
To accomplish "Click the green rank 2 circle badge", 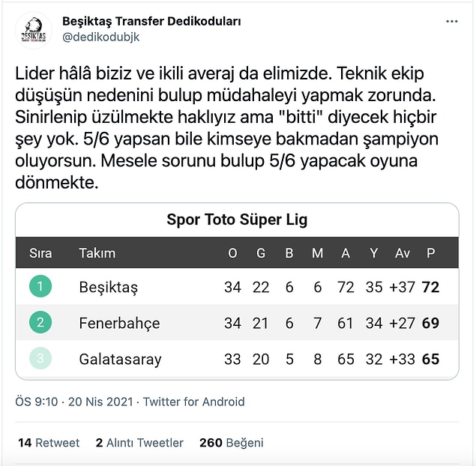I will [x=40, y=322].
